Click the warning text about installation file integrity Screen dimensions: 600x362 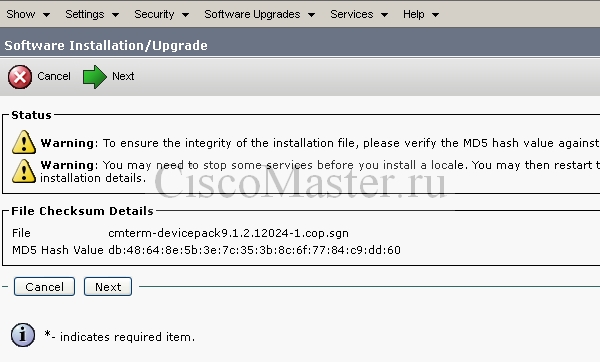320,143
